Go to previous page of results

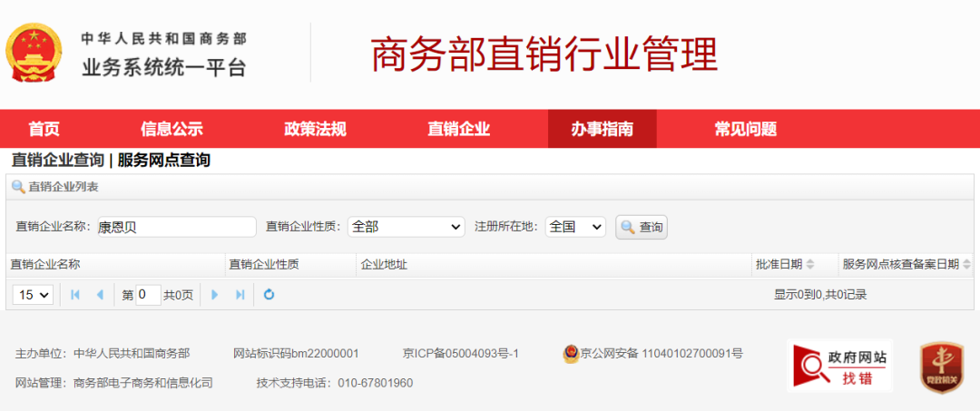tap(100, 295)
